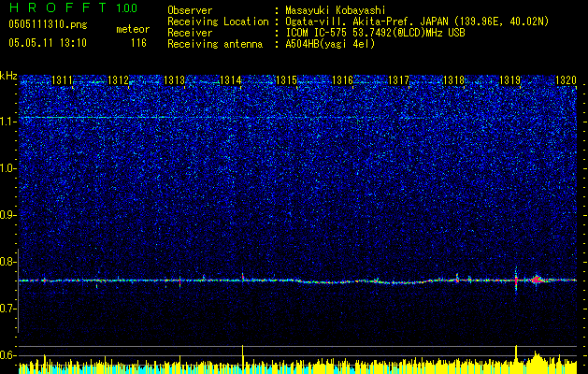This screenshot has width=588, height=374.
Task: Click the 'Observer' field label
Action: click(x=190, y=10)
